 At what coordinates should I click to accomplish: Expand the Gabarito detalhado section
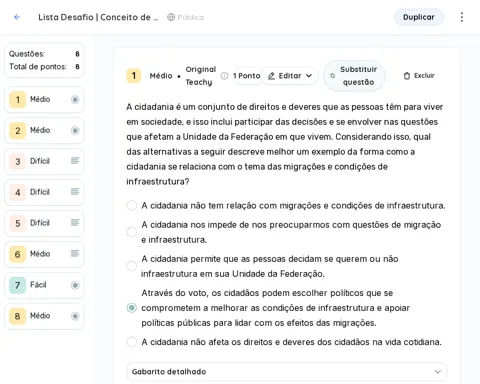(287, 372)
